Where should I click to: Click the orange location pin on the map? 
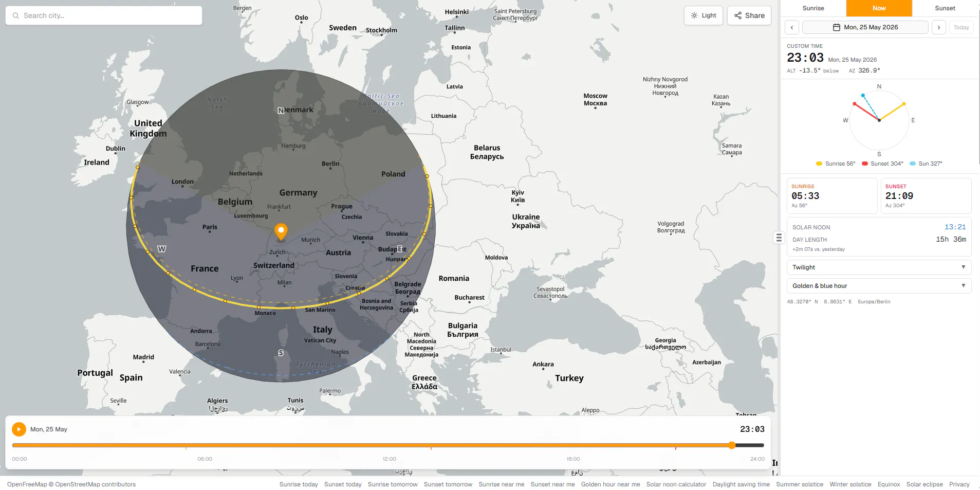click(281, 232)
